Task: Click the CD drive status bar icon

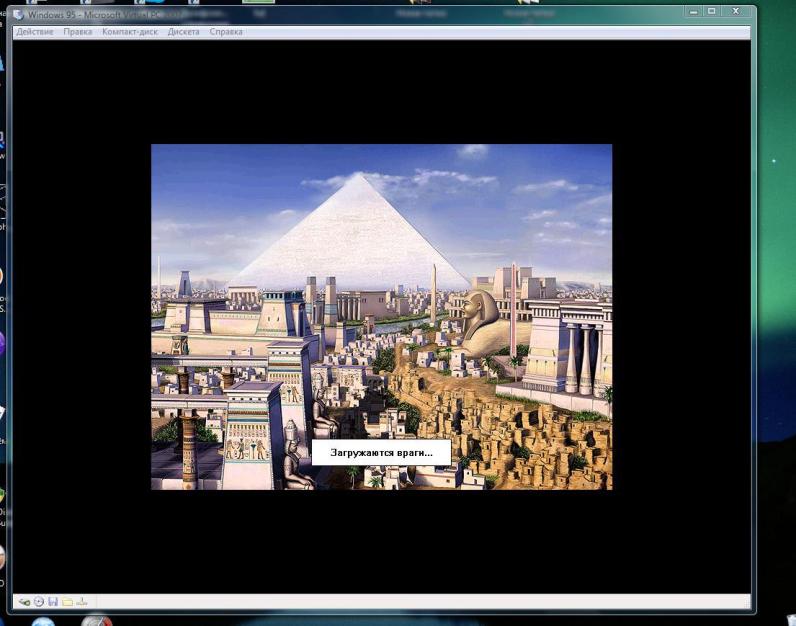Action: point(39,602)
